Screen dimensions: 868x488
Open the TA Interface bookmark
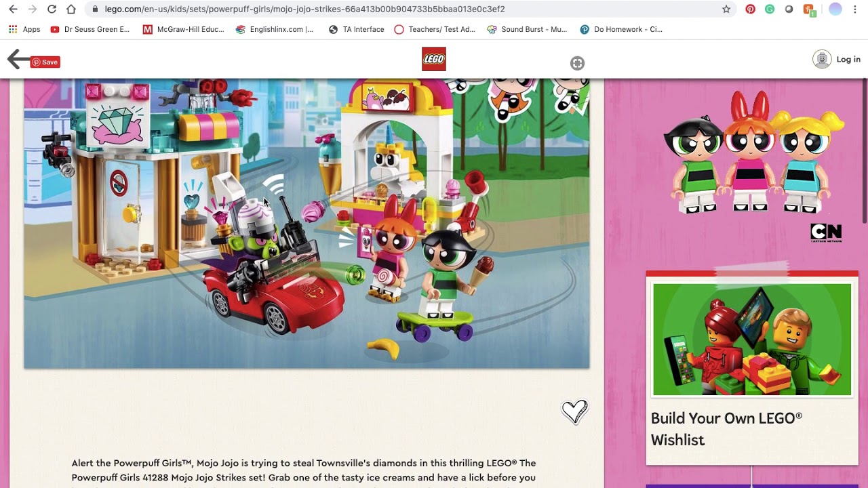357,29
